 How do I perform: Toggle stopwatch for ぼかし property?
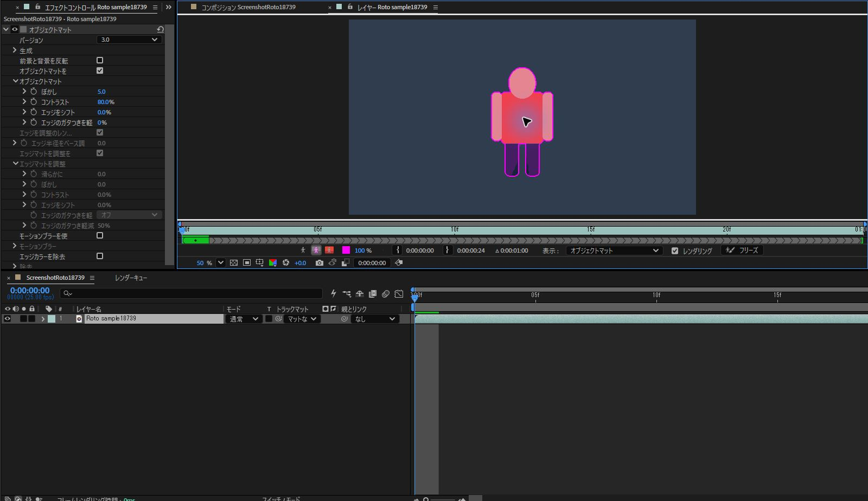click(34, 92)
